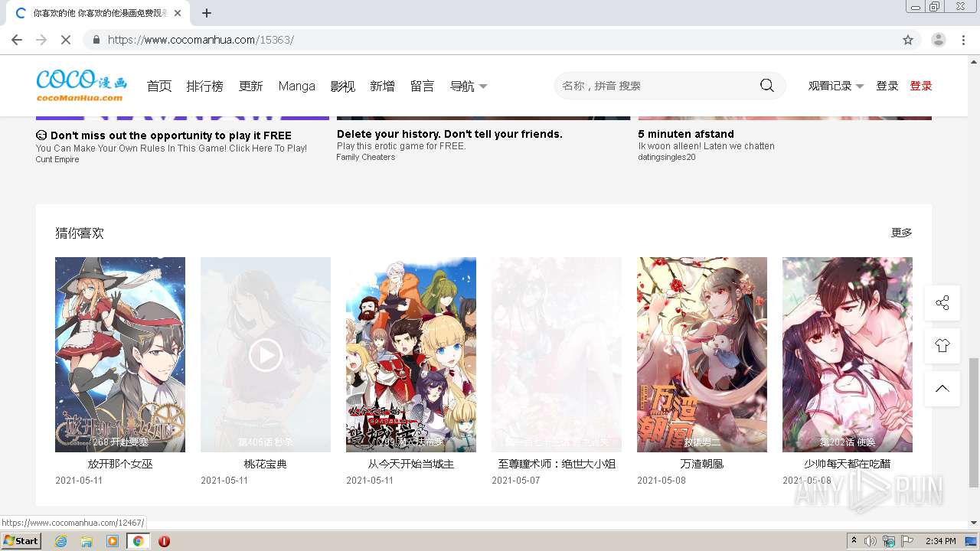The image size is (980, 551).
Task: Click the title 桃花宝典
Action: pos(266,464)
